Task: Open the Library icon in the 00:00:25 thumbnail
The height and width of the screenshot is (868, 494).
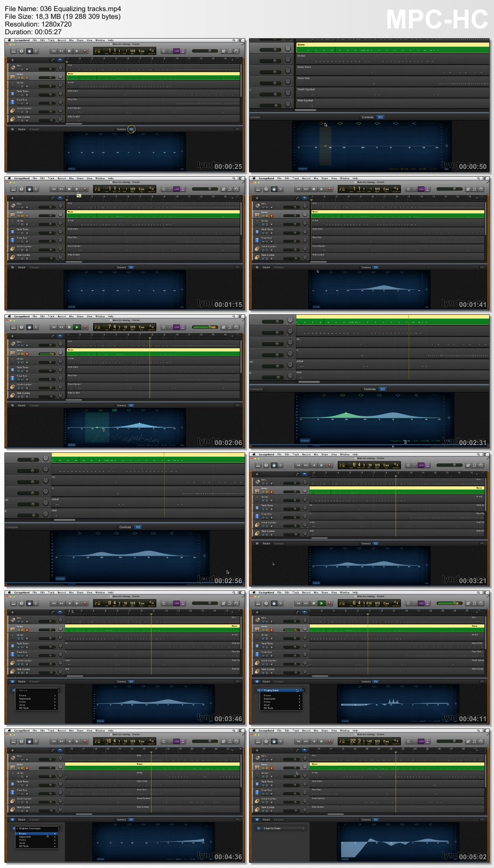Action: [x=14, y=51]
